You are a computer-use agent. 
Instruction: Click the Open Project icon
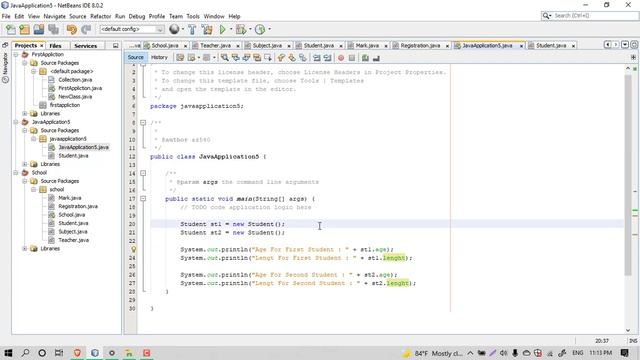(x=39, y=29)
